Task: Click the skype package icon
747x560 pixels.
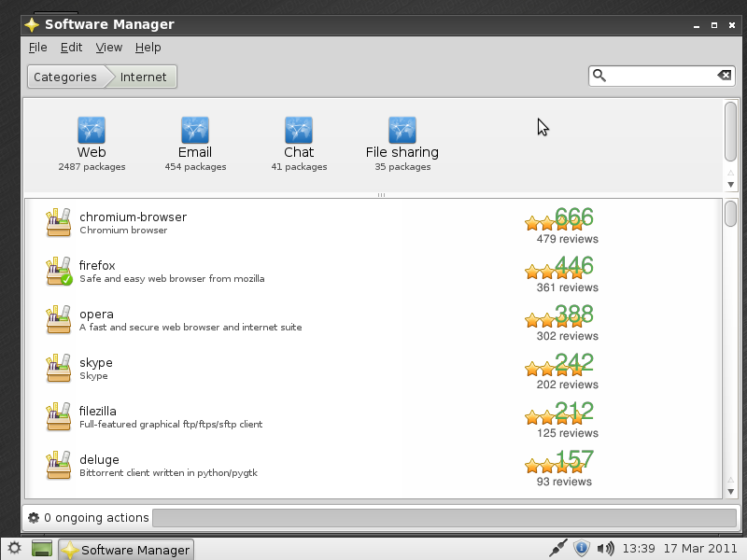Action: (58, 369)
